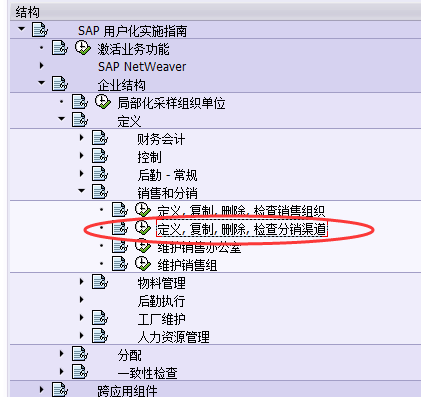Open documentation icon for 物料管理
The image size is (421, 397).
(100, 282)
